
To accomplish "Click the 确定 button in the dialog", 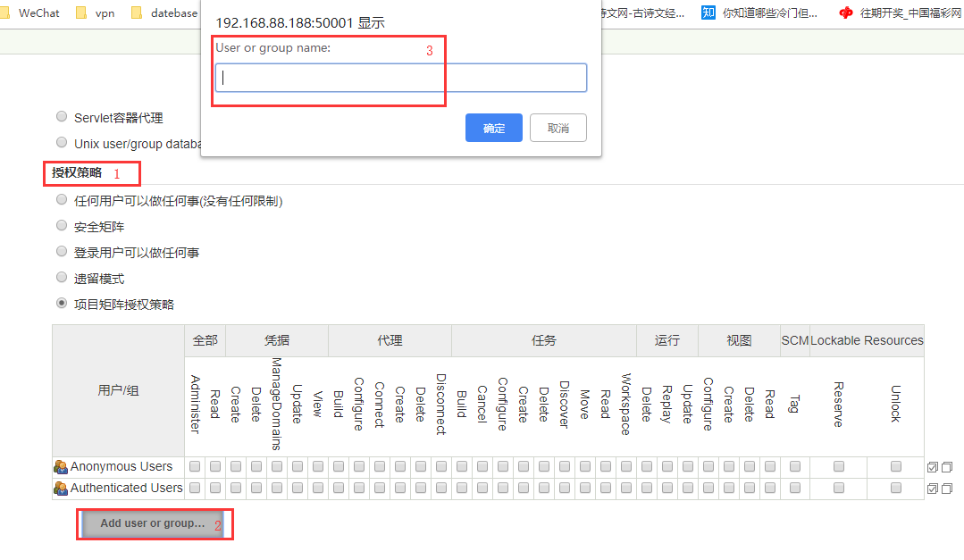I will (493, 127).
